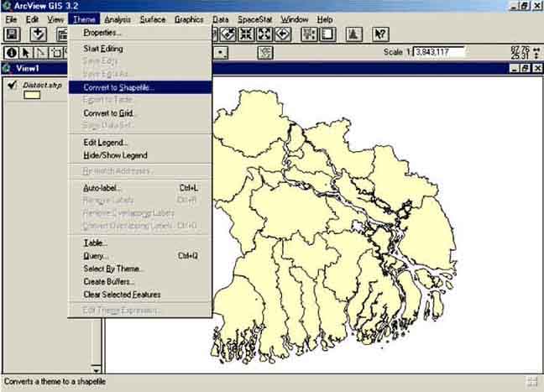Click the District.shp legend color swatch
This screenshot has width=544, height=392.
tap(32, 94)
